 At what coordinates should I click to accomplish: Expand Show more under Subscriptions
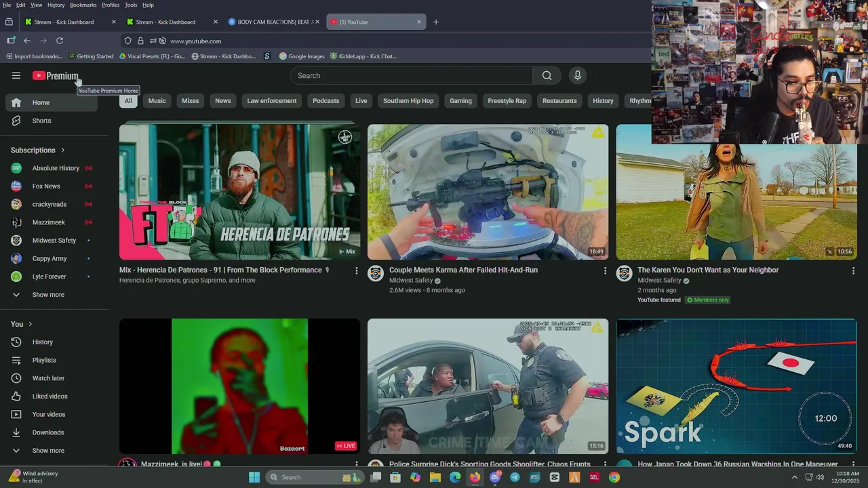[x=52, y=295]
